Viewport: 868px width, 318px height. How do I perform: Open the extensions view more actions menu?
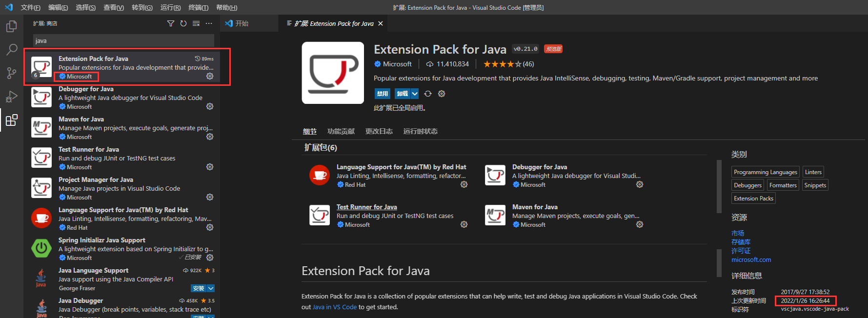[209, 23]
